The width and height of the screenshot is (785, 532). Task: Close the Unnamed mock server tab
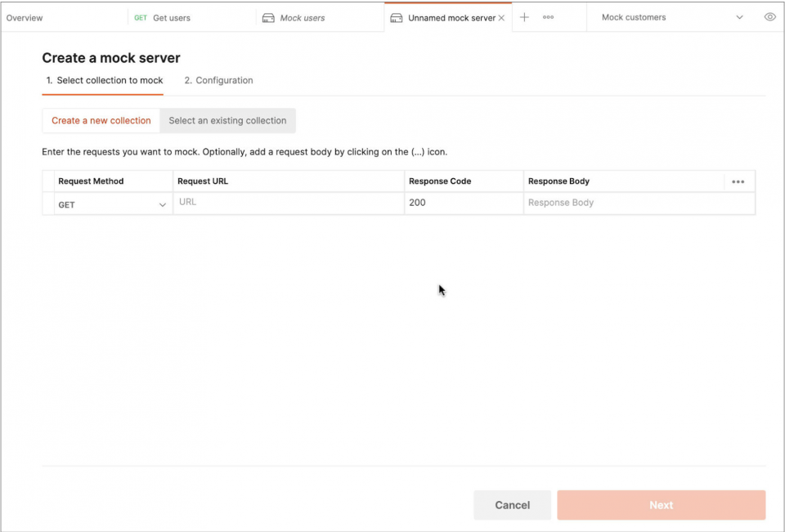tap(502, 16)
